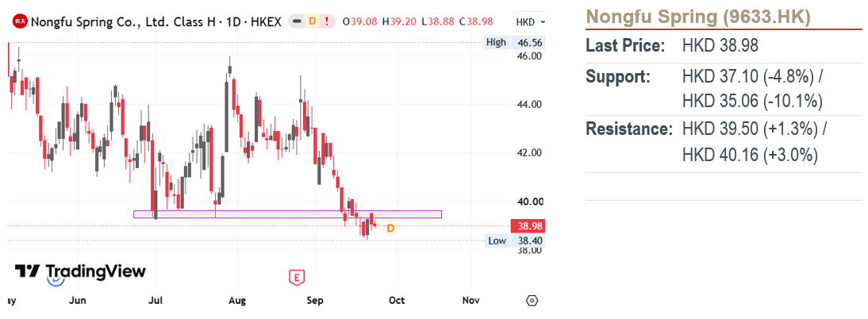Viewport: 868px width, 319px height.
Task: Open chart settings hexagon icon
Action: click(532, 301)
